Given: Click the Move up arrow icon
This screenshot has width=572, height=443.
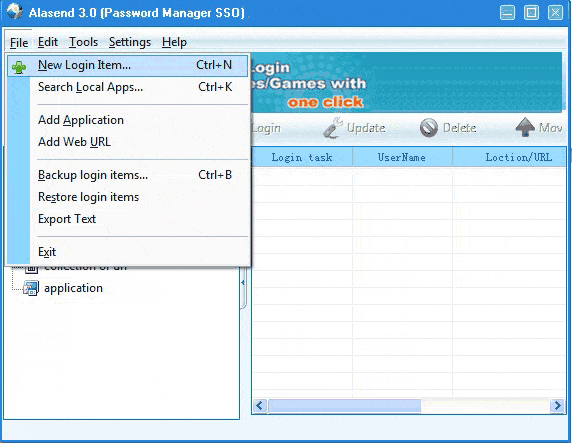Looking at the screenshot, I should pyautogui.click(x=525, y=127).
